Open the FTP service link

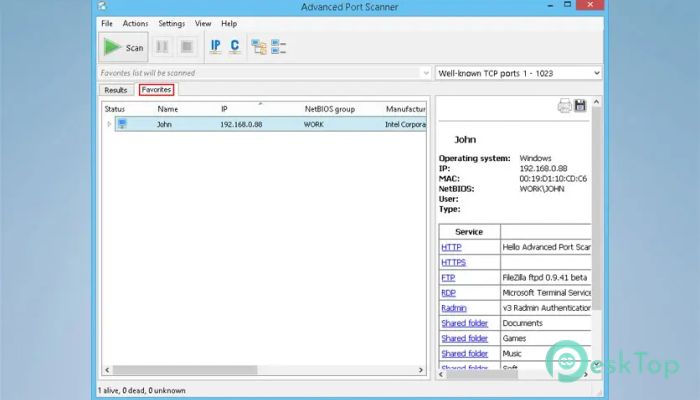coord(448,278)
